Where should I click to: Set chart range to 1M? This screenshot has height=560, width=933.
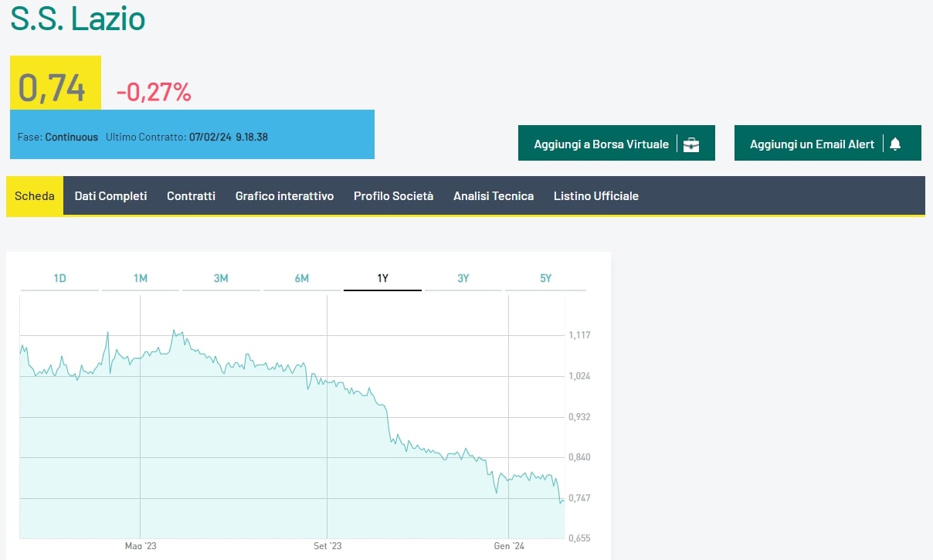141,278
